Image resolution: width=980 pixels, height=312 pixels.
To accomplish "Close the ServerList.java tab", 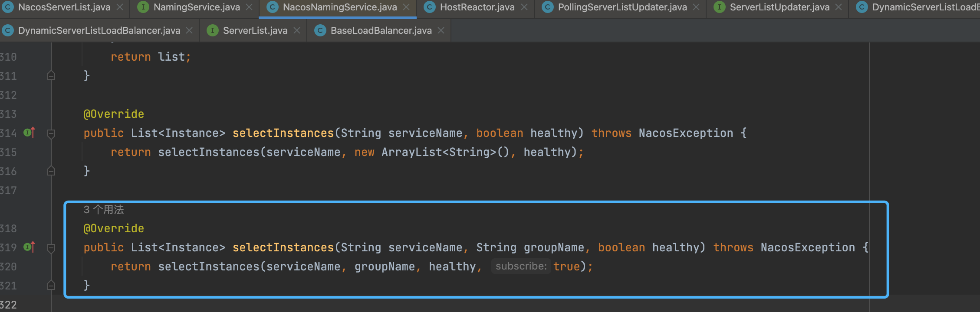I will [297, 30].
